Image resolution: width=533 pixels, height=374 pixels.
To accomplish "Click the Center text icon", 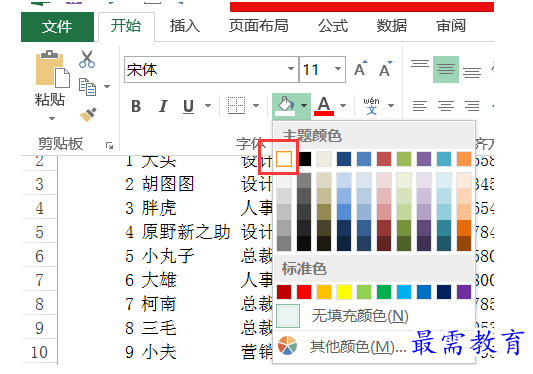I will click(446, 106).
